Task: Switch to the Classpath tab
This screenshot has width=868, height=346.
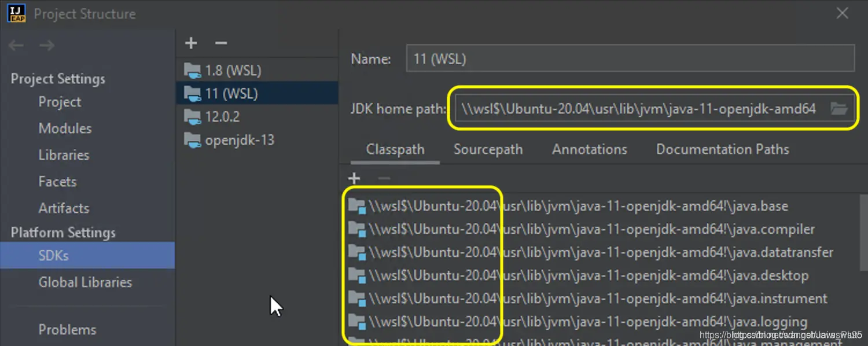Action: point(395,150)
